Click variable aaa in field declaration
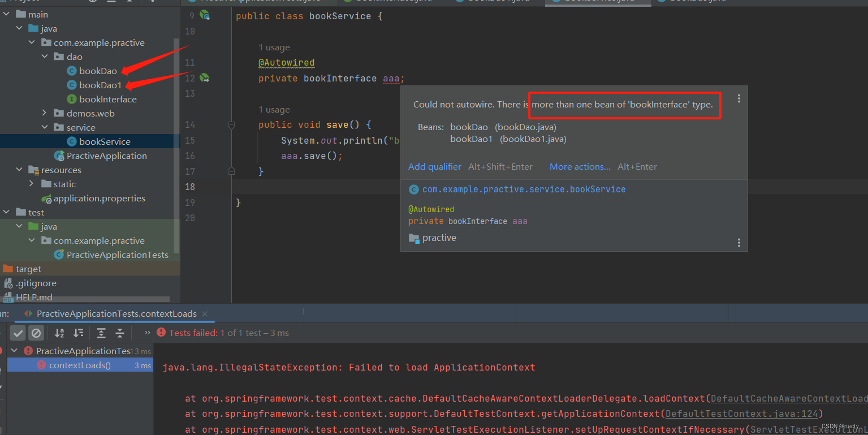The width and height of the screenshot is (868, 435). [391, 79]
